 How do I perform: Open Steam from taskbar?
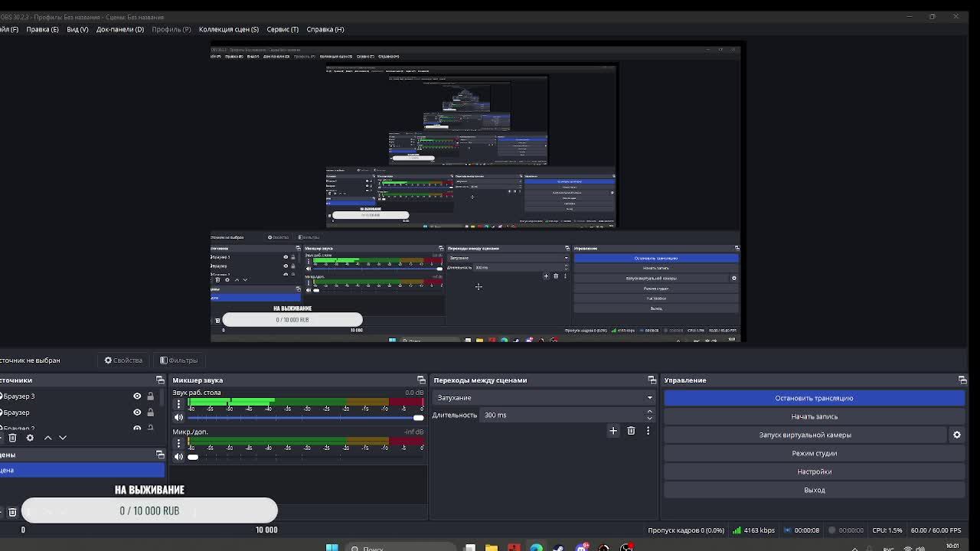pyautogui.click(x=558, y=547)
